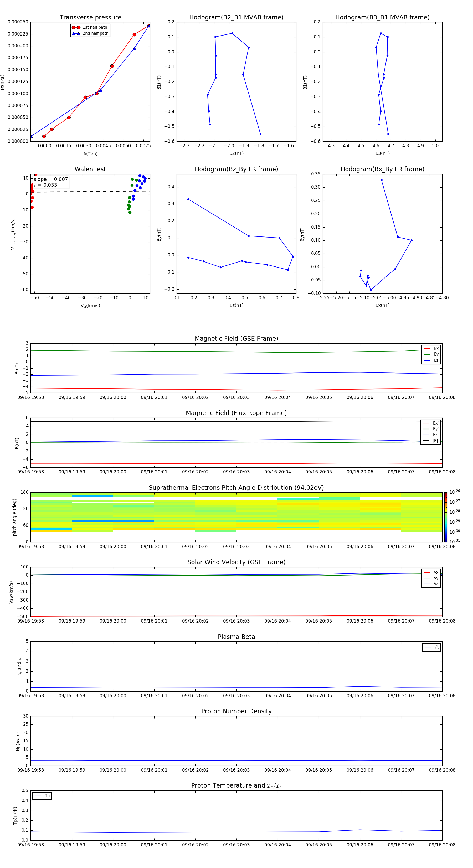The height and width of the screenshot is (868, 473).
Task: Click the Tp legend entry in Proton Temperature plot
Action: [42, 796]
